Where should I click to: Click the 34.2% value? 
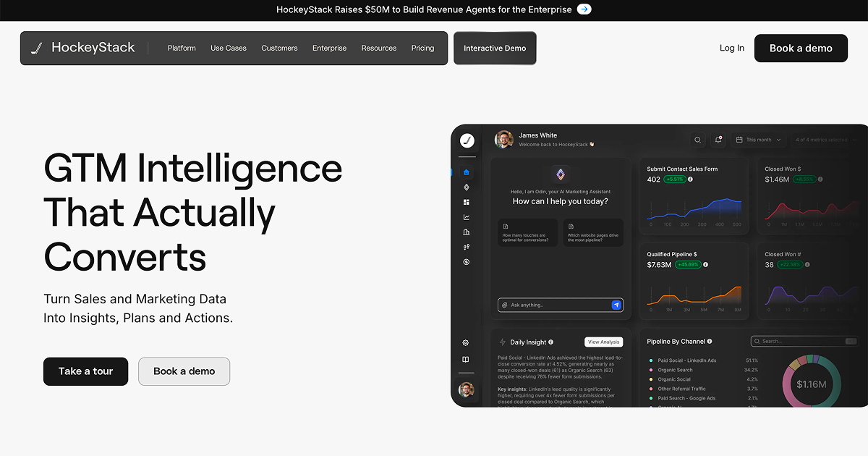(752, 370)
